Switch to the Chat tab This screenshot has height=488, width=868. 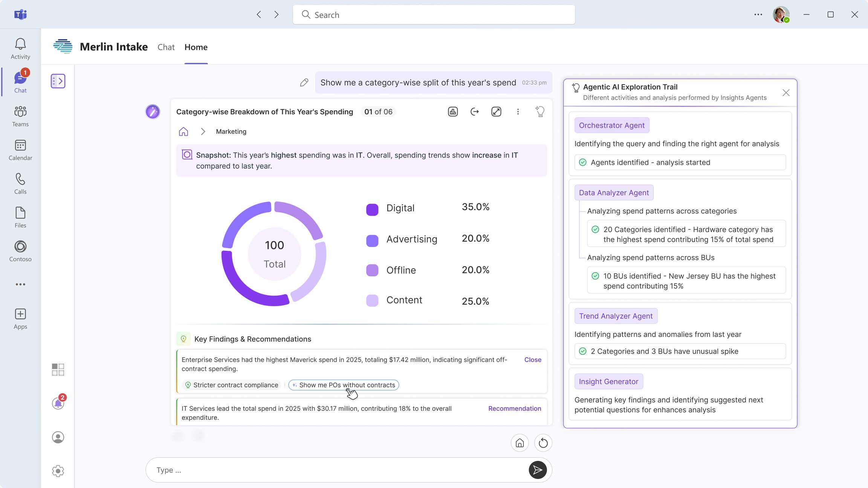(x=166, y=47)
